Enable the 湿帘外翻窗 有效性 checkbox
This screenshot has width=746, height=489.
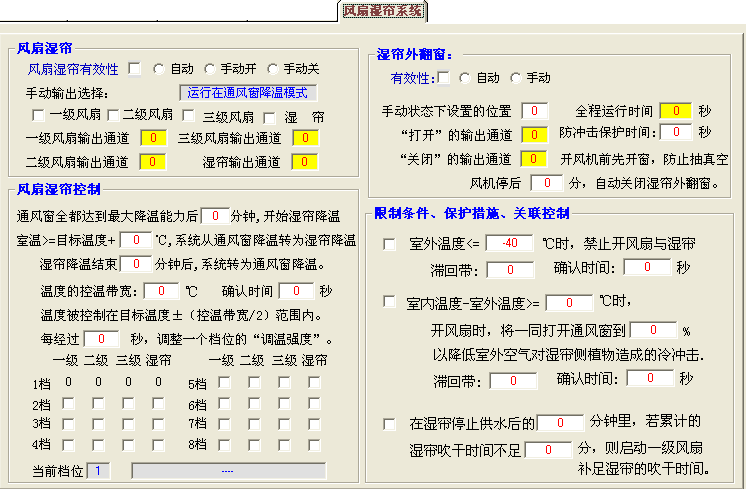coord(443,78)
